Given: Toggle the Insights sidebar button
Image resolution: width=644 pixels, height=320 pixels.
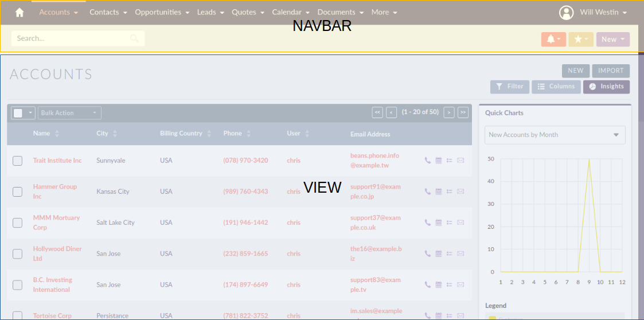Looking at the screenshot, I should tap(606, 87).
